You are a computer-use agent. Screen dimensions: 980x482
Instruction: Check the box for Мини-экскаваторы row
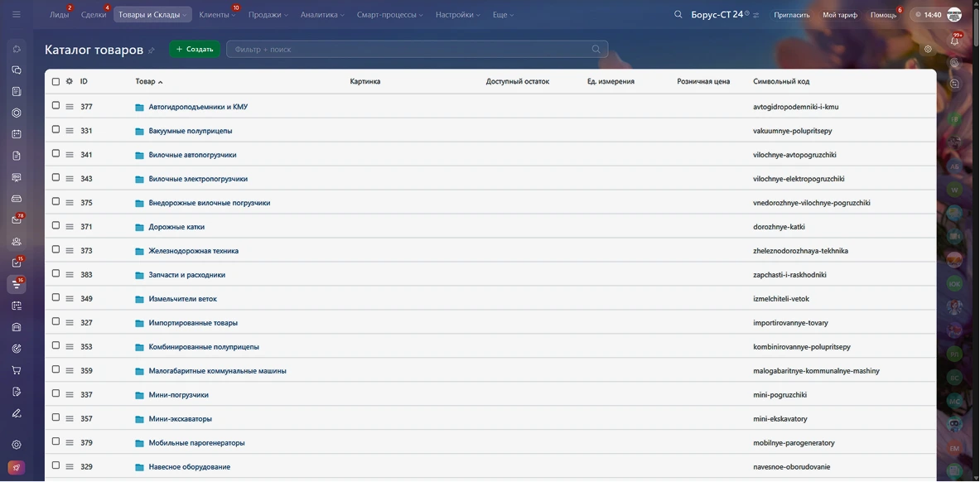[56, 418]
